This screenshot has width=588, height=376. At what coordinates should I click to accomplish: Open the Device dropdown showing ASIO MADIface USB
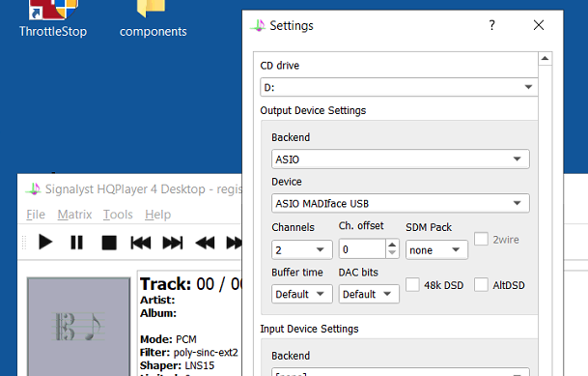401,203
